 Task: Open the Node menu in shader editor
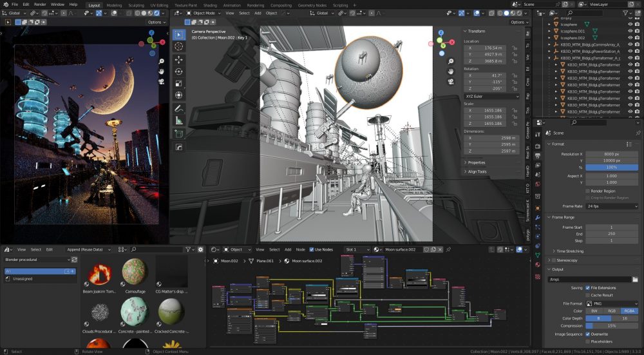coord(301,249)
